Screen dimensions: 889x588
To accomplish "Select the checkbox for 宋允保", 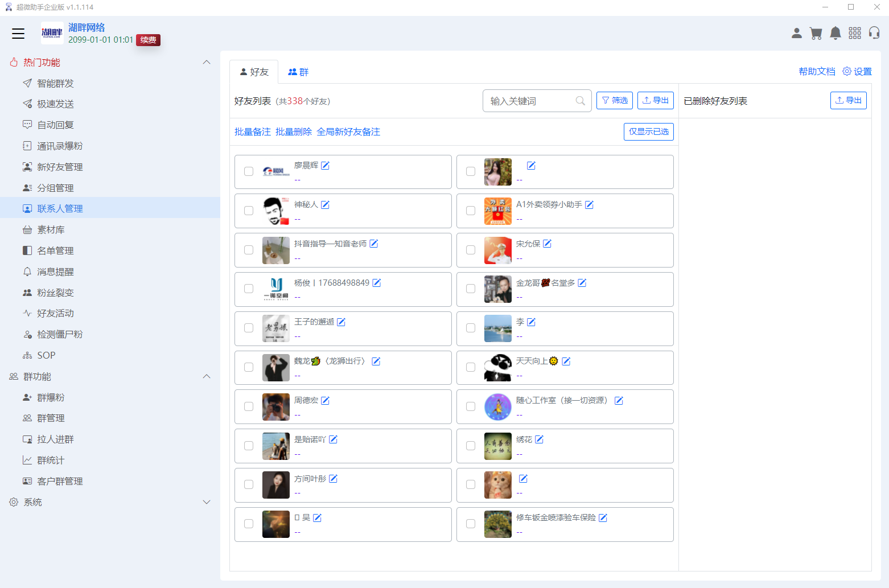I will click(x=470, y=250).
